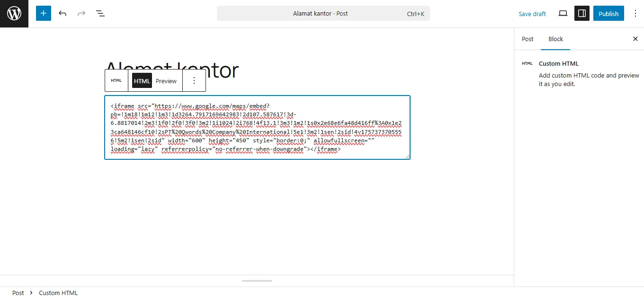The height and width of the screenshot is (296, 644).
Task: Click inside the iframe HTML code textarea
Action: 257,128
